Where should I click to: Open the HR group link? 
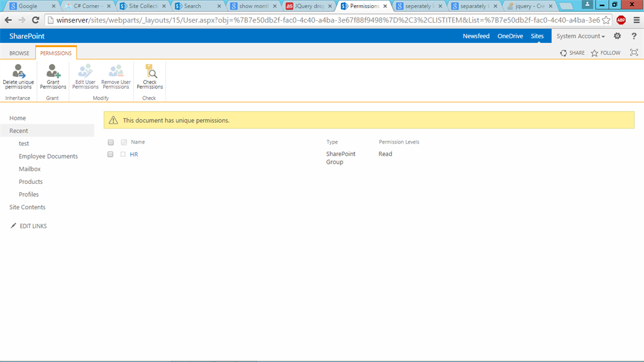(x=134, y=154)
